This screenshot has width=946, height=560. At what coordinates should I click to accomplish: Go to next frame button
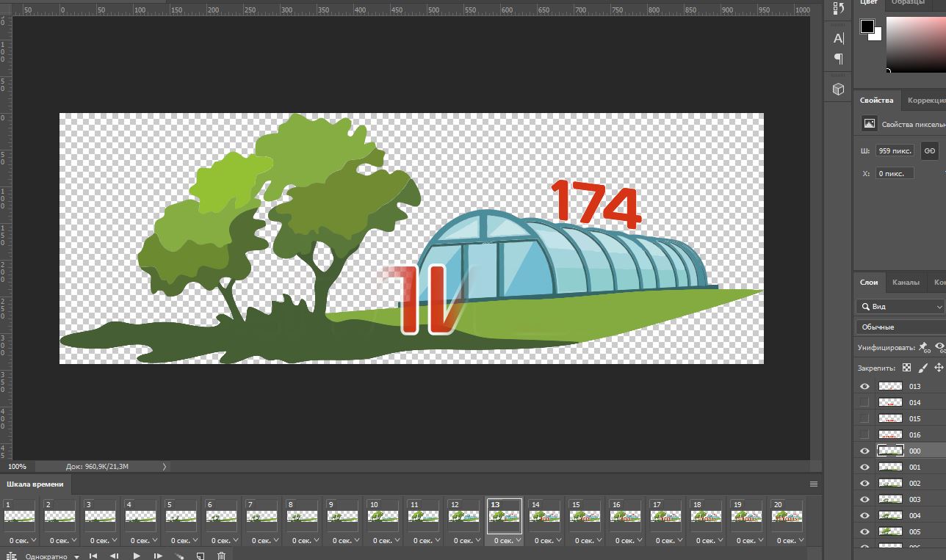(x=158, y=556)
